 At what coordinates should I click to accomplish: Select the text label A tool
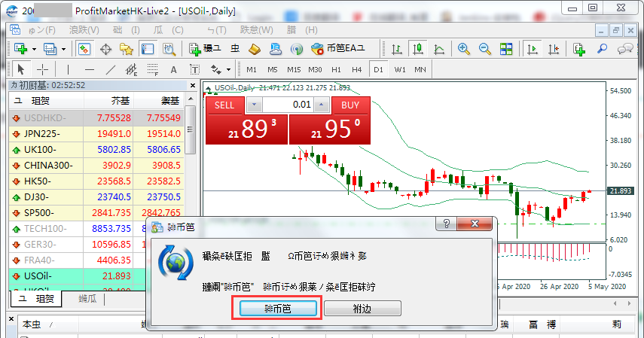(172, 69)
